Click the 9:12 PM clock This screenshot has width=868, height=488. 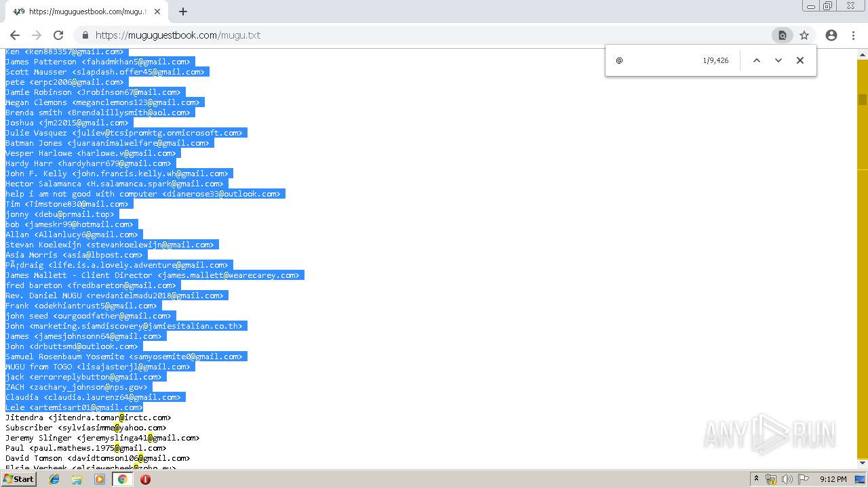833,479
